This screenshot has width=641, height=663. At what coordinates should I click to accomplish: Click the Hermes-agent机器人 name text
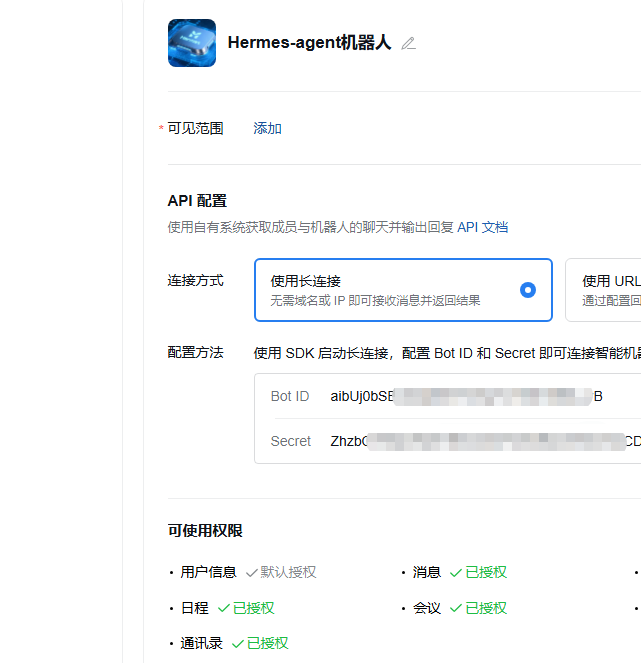pyautogui.click(x=309, y=43)
